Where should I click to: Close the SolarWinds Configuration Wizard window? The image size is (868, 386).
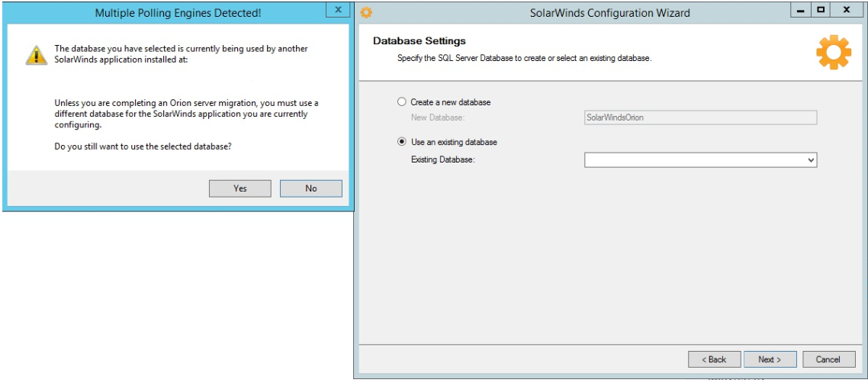[x=847, y=10]
